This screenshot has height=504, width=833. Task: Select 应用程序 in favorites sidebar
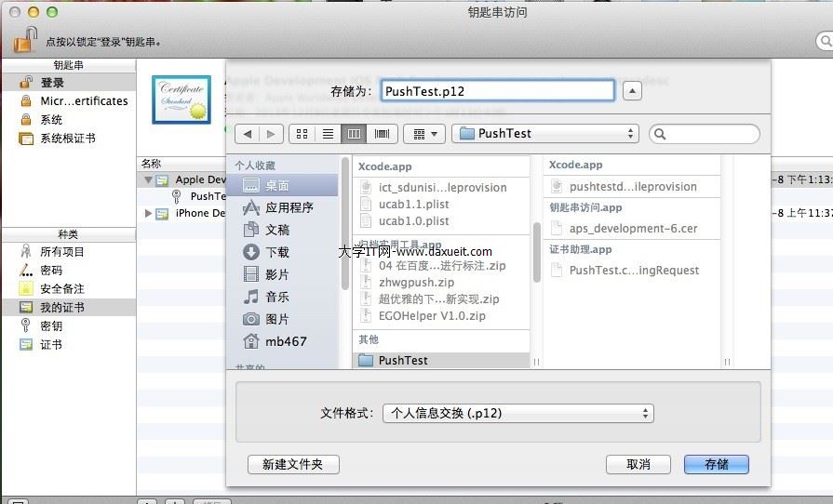[x=282, y=207]
